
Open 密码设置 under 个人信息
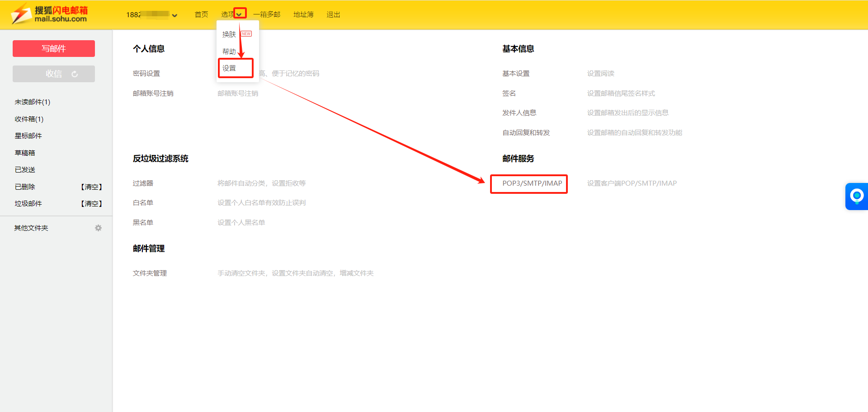click(x=146, y=74)
